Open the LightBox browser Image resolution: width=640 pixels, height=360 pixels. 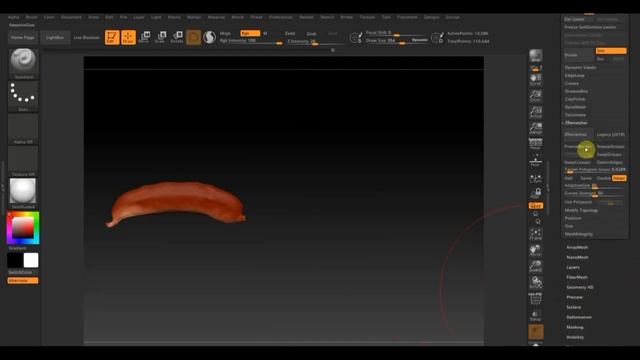(55, 38)
